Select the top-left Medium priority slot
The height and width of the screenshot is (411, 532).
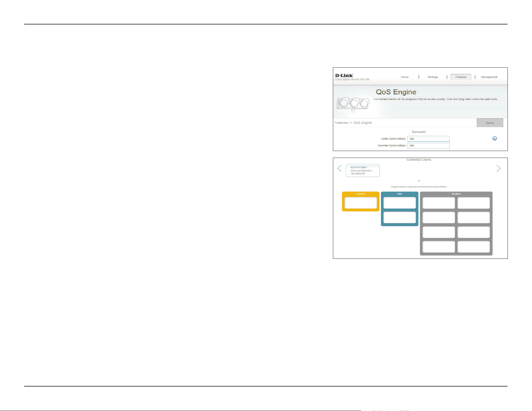click(439, 203)
